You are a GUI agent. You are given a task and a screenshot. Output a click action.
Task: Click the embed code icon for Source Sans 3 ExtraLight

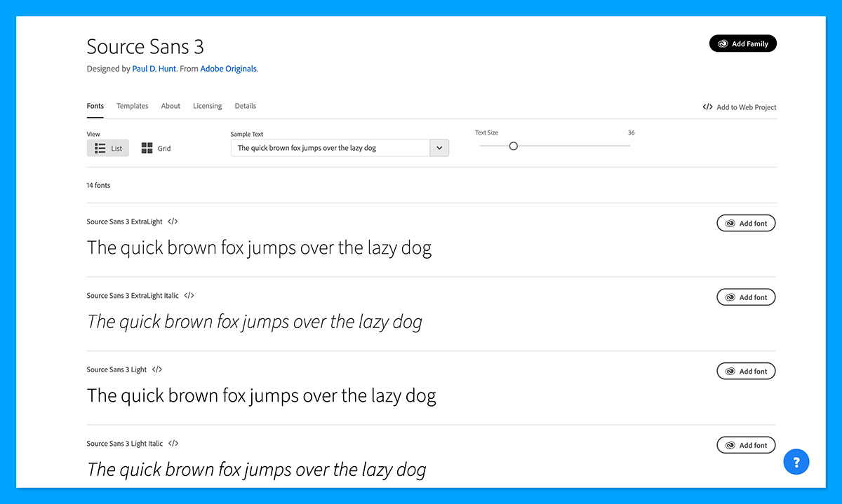[173, 221]
